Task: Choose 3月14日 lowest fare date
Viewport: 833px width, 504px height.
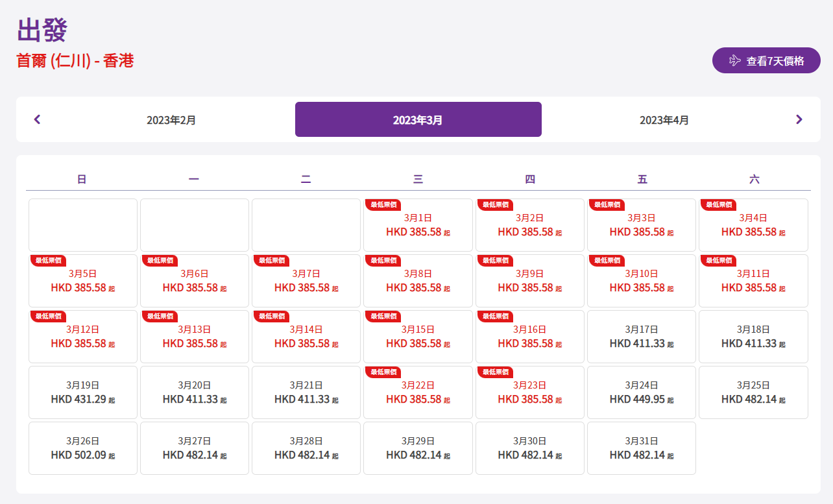Action: click(x=306, y=337)
